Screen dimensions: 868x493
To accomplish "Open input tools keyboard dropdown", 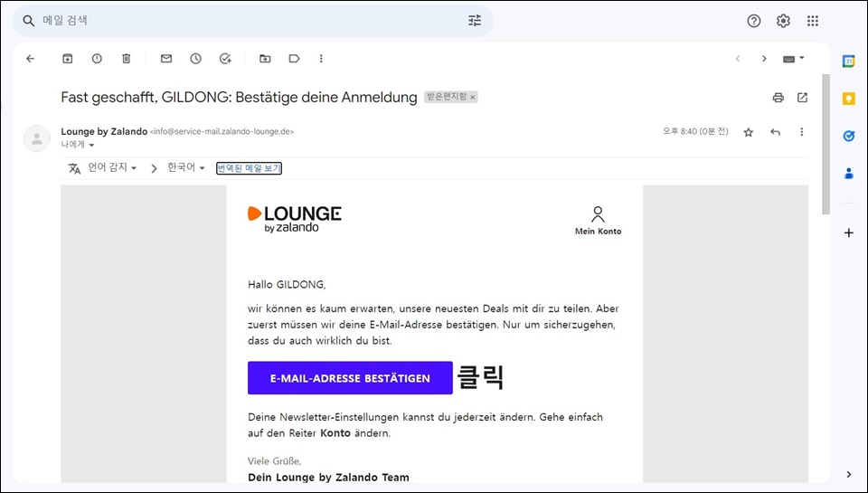I will (794, 59).
